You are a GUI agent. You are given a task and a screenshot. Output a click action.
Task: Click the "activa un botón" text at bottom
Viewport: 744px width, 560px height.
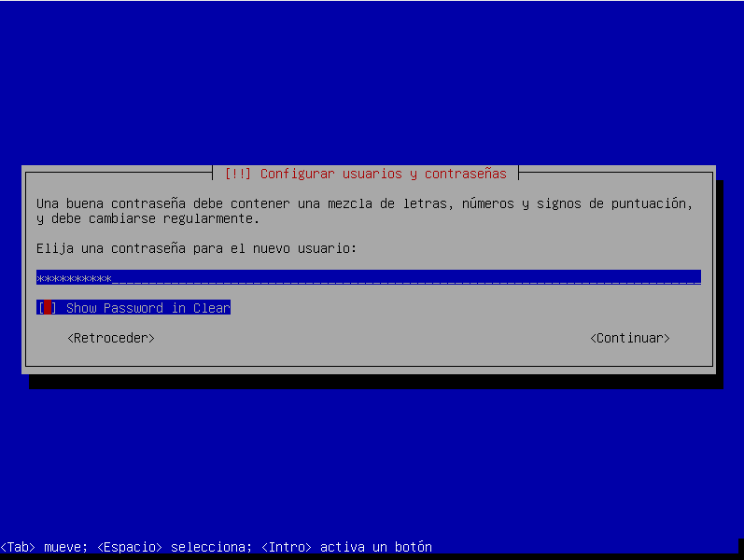375,547
